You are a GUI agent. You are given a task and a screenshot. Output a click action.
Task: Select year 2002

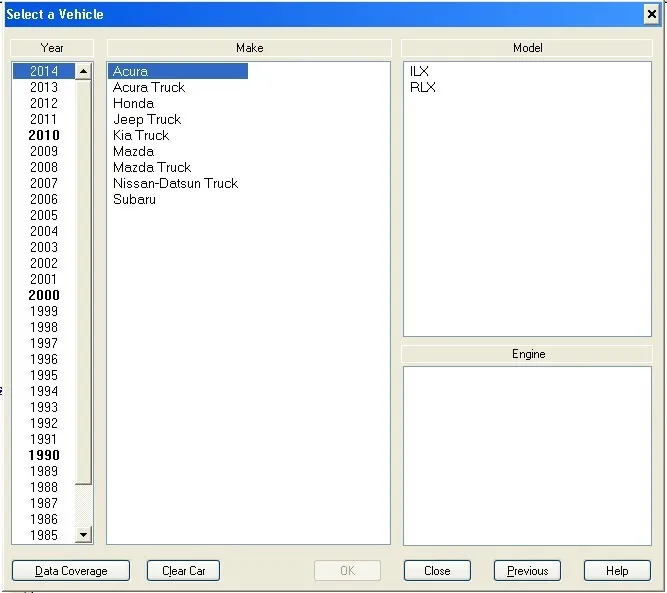[44, 263]
